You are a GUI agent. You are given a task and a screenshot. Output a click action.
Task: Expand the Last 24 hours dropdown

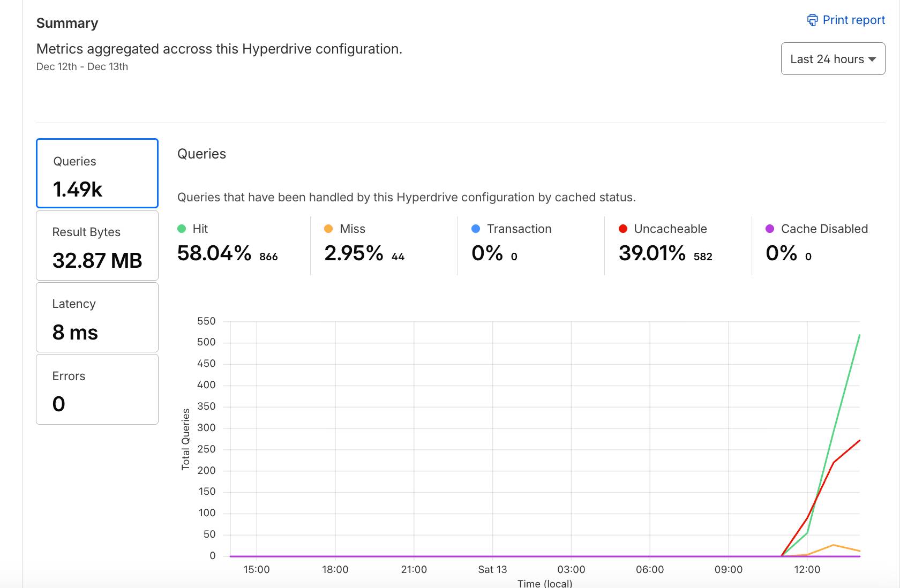click(x=832, y=59)
